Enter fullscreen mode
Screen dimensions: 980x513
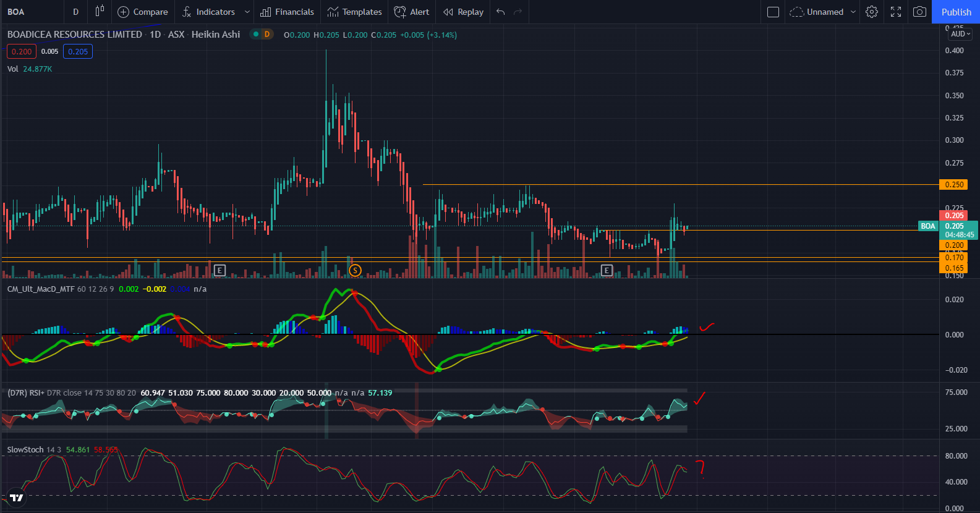(x=896, y=12)
